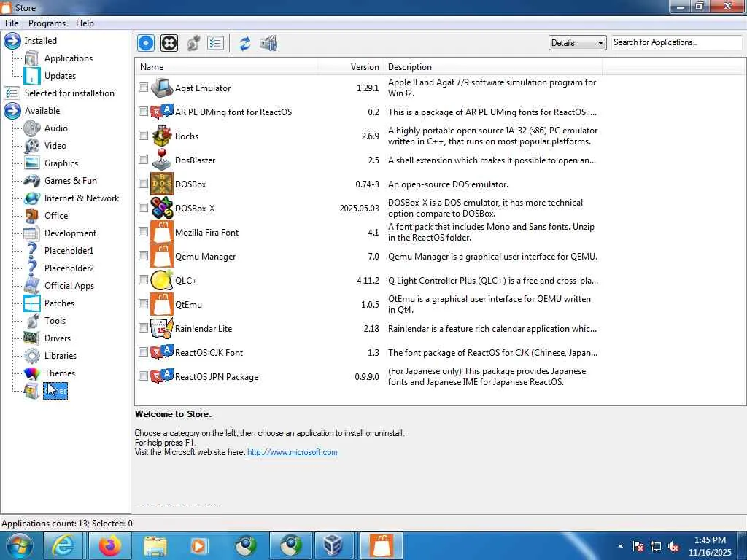
Task: Select Updates under Installed
Action: click(60, 76)
